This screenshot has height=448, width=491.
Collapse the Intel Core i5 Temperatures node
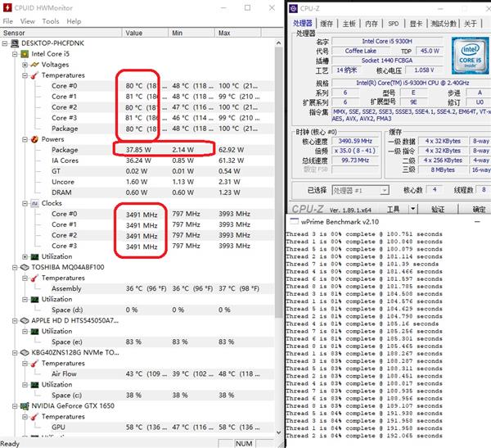pos(25,75)
